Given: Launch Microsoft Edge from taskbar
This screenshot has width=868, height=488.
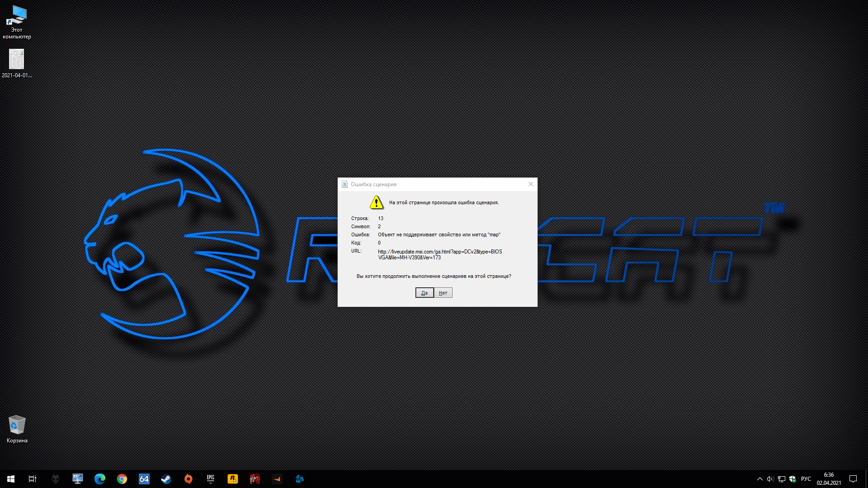Looking at the screenshot, I should click(100, 479).
